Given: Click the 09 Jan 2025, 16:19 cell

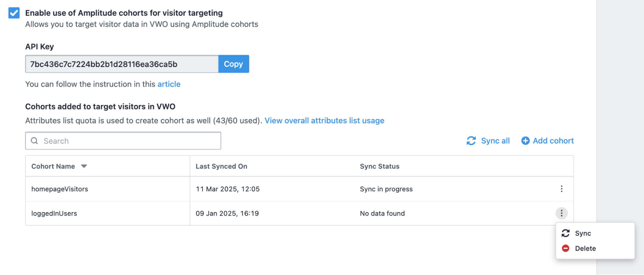Looking at the screenshot, I should [x=227, y=213].
